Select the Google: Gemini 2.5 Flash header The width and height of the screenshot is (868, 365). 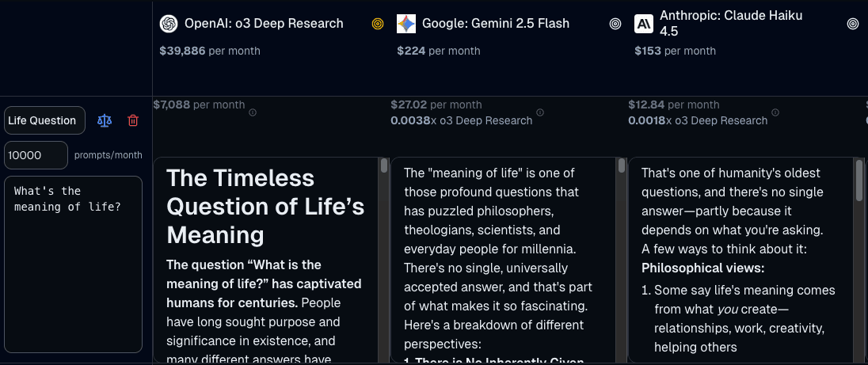(495, 24)
